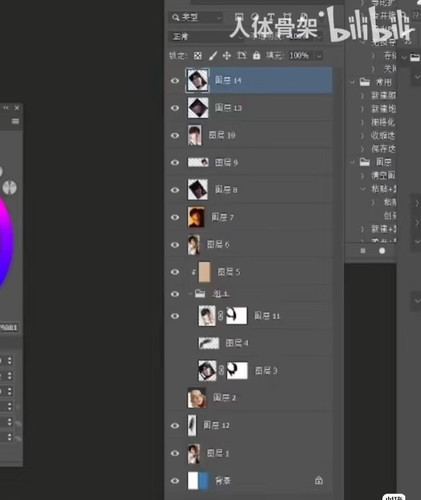Select layer 图层 10

point(249,135)
